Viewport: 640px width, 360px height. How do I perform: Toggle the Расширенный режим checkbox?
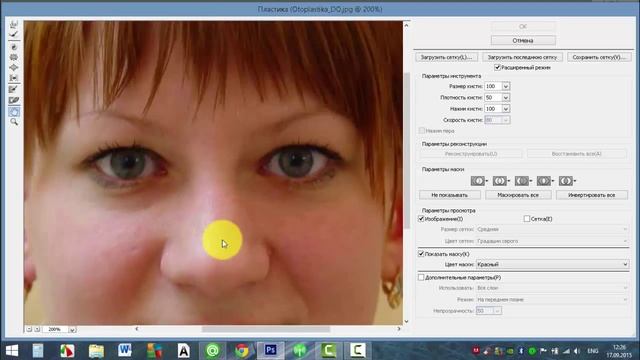click(x=497, y=67)
